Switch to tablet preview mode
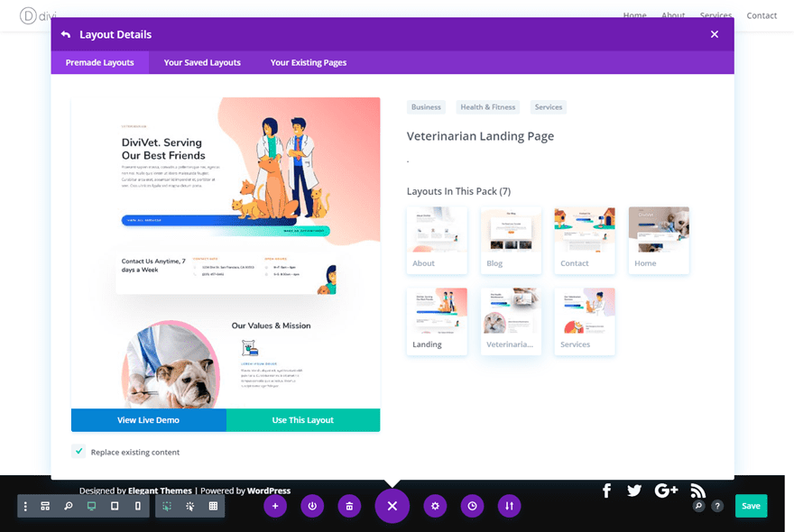This screenshot has width=794, height=532. click(115, 506)
